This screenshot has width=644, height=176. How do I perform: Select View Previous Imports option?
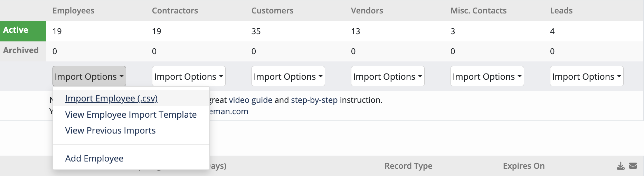point(111,130)
